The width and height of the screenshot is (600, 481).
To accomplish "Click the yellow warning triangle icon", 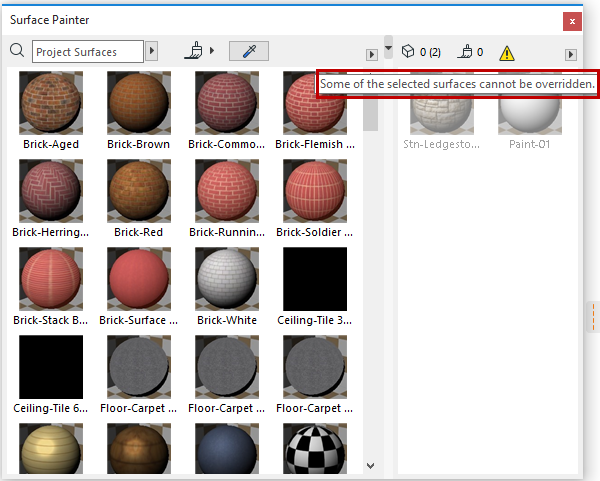I will point(507,53).
